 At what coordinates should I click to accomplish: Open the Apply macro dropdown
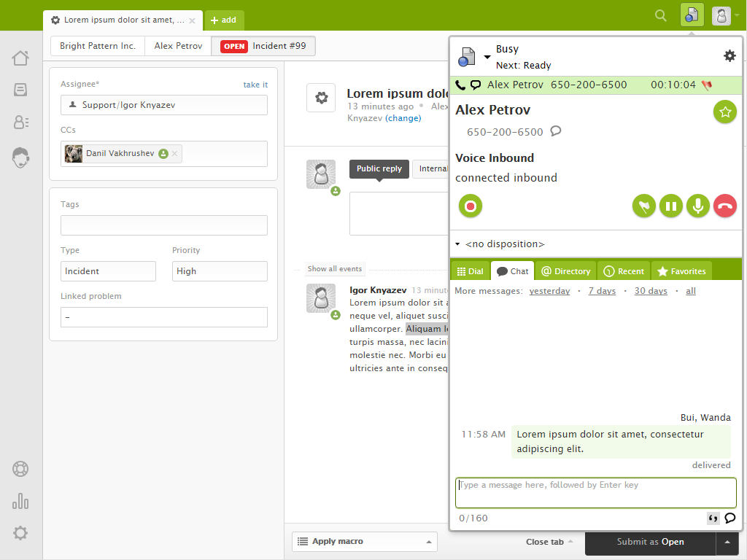tap(364, 542)
